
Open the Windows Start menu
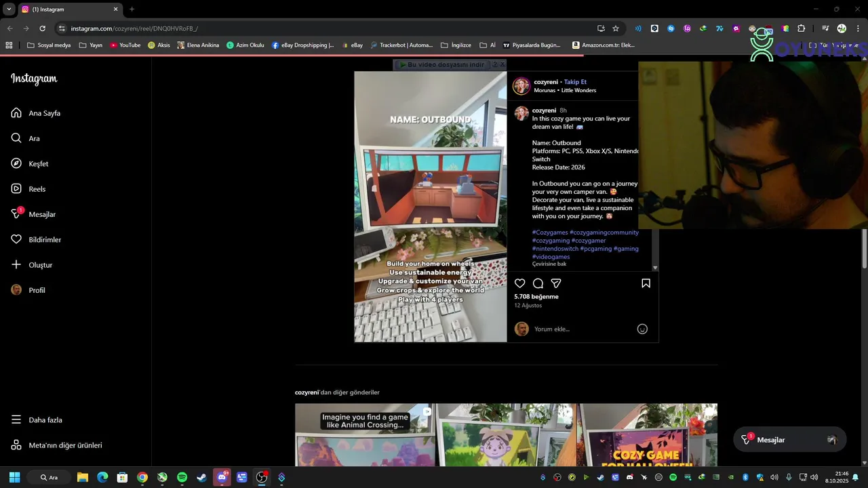click(14, 477)
